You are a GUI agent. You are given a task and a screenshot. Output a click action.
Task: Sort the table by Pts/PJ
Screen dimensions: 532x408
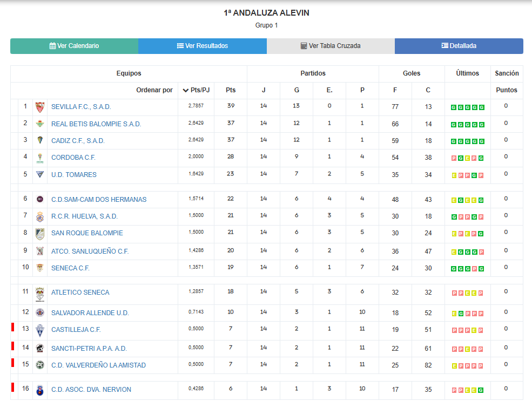pos(196,90)
